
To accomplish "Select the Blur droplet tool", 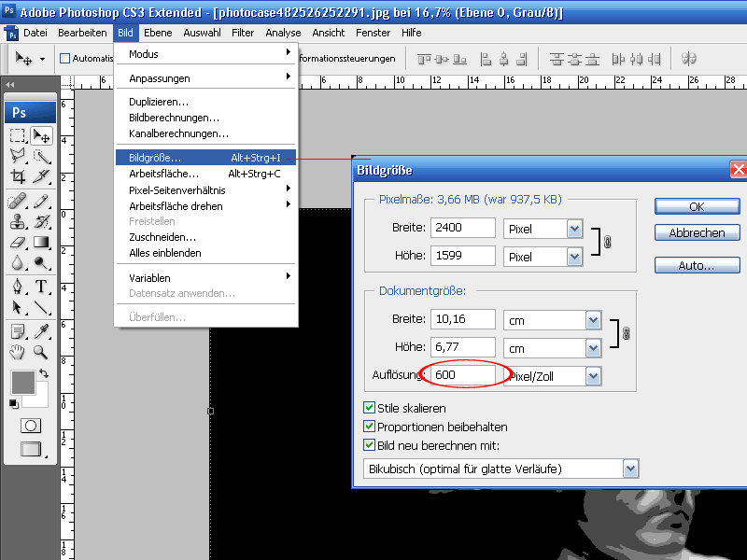I will pyautogui.click(x=18, y=262).
